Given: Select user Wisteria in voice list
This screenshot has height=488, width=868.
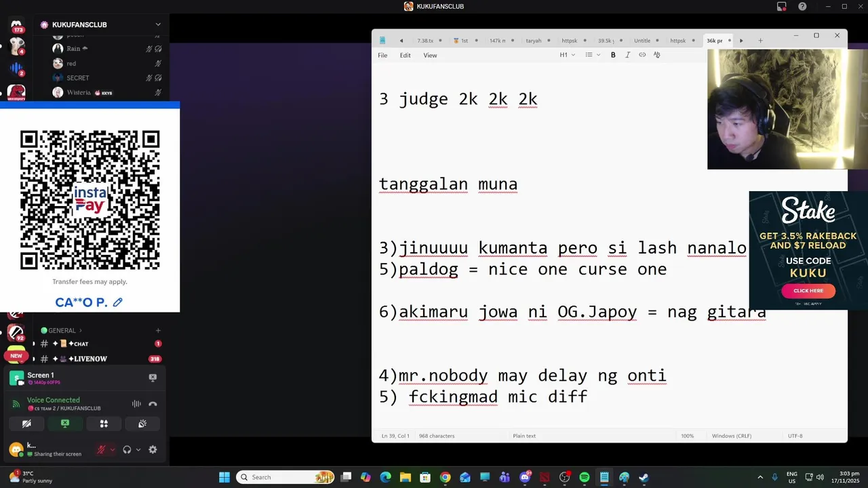Looking at the screenshot, I should [x=107, y=93].
